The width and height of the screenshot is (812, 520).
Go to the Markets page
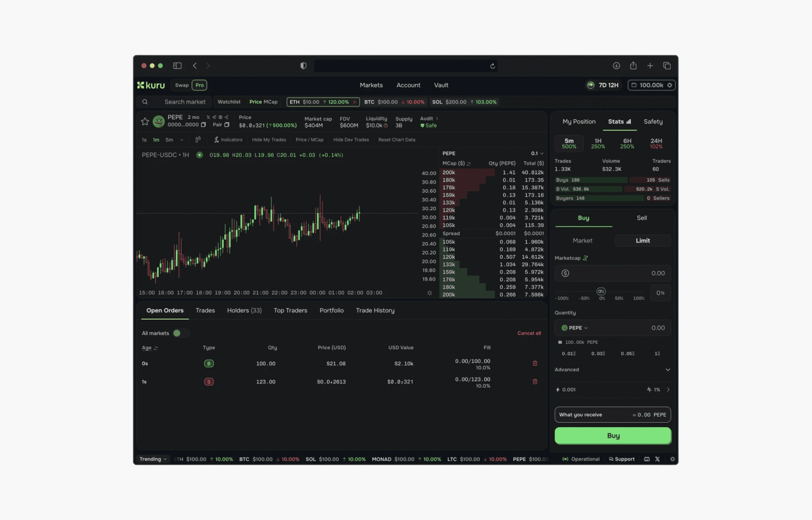coord(371,85)
